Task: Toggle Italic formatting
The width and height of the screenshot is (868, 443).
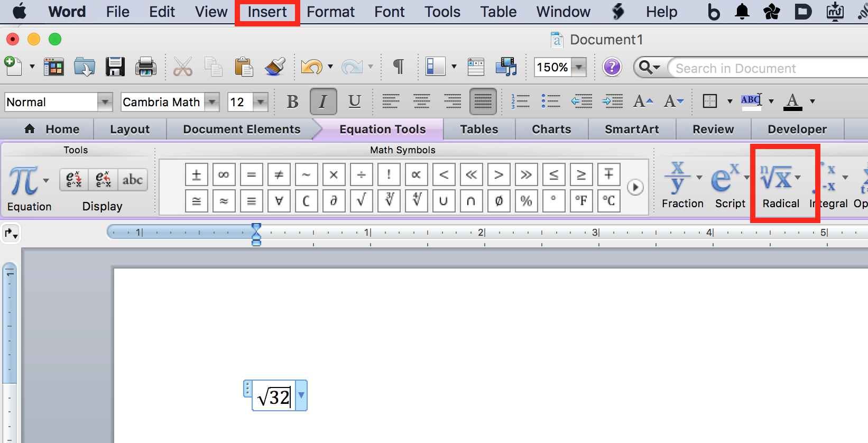Action: 323,101
